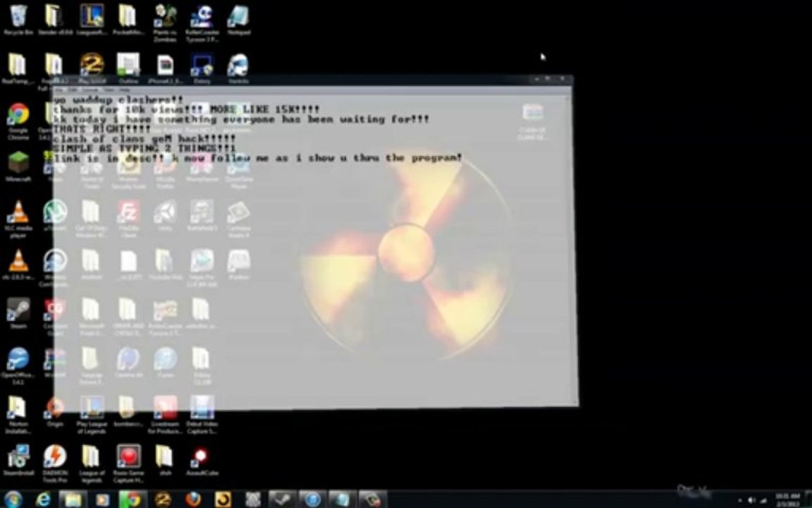
Task: Launch the Livestream for Producers shortcut
Action: coord(165,415)
